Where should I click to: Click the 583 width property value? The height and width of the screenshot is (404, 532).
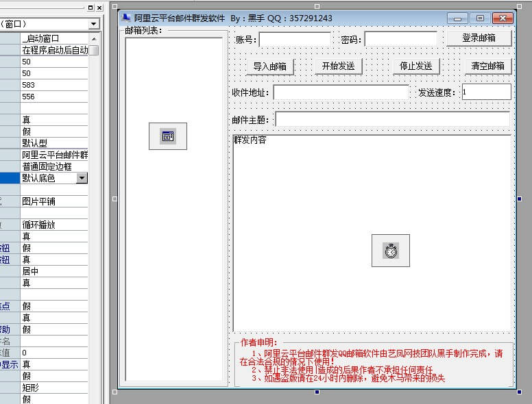pos(54,85)
